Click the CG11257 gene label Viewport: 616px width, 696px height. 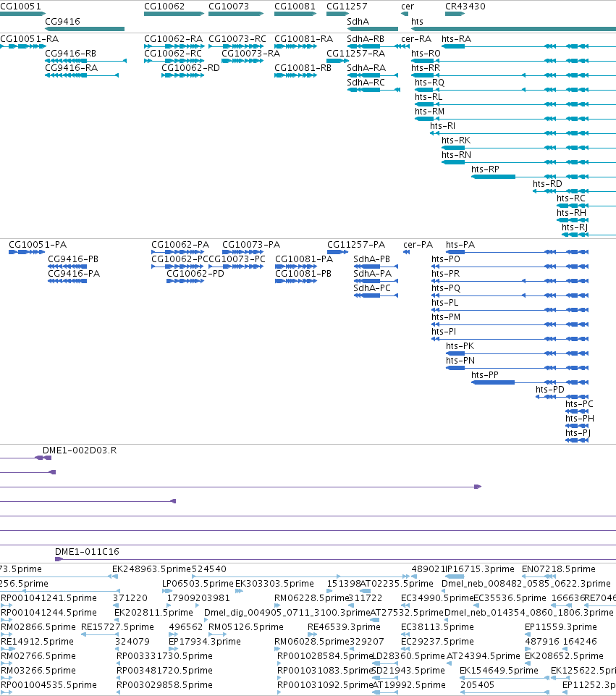click(x=347, y=7)
